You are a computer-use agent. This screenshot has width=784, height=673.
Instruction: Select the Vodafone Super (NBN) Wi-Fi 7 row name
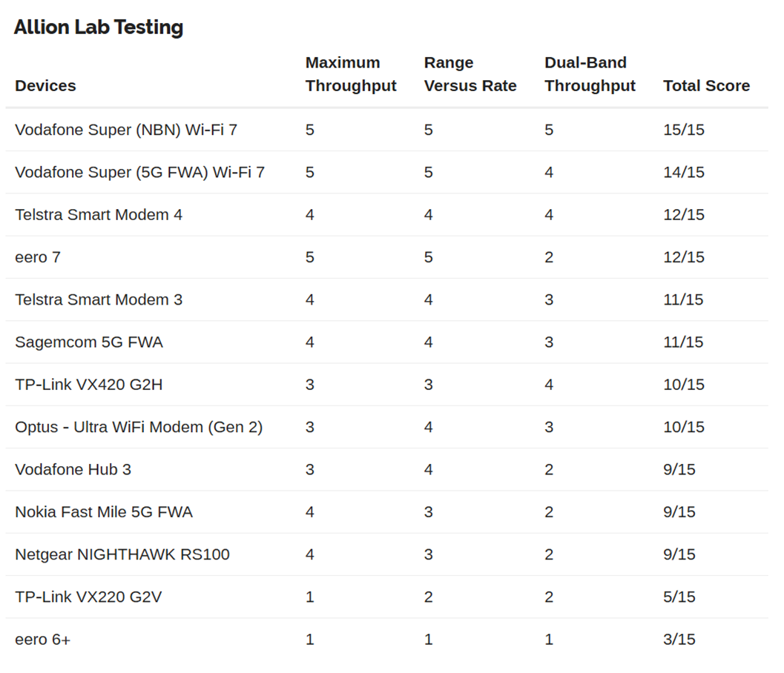tap(126, 130)
